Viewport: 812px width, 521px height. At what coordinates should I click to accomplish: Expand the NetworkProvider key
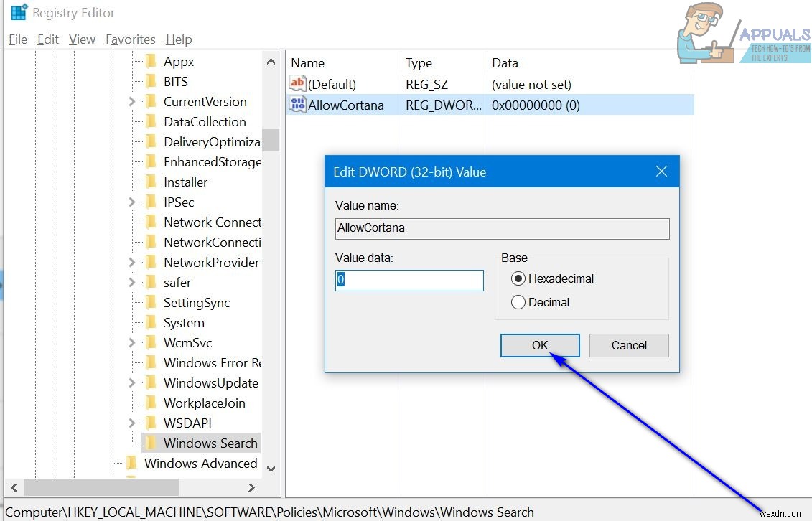pyautogui.click(x=132, y=263)
